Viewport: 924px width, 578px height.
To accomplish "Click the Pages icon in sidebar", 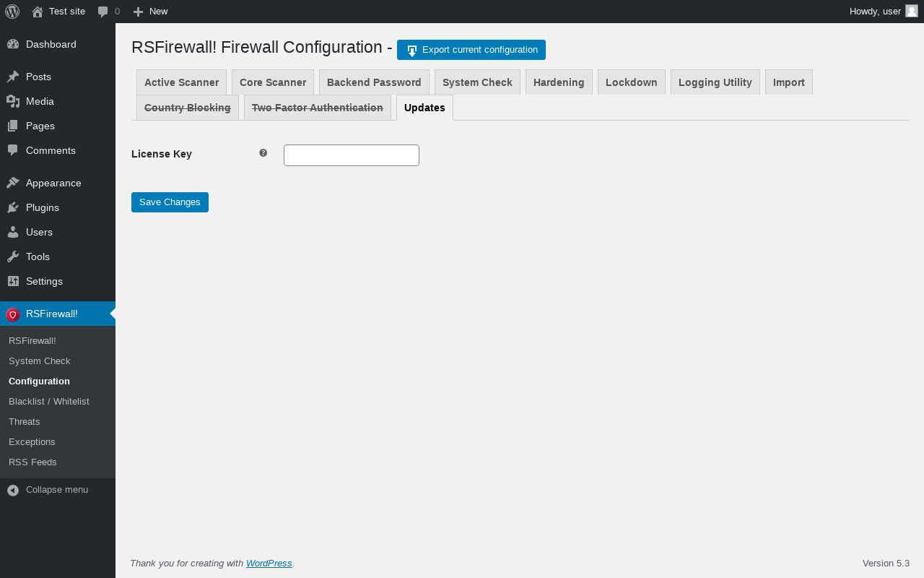I will click(x=13, y=126).
